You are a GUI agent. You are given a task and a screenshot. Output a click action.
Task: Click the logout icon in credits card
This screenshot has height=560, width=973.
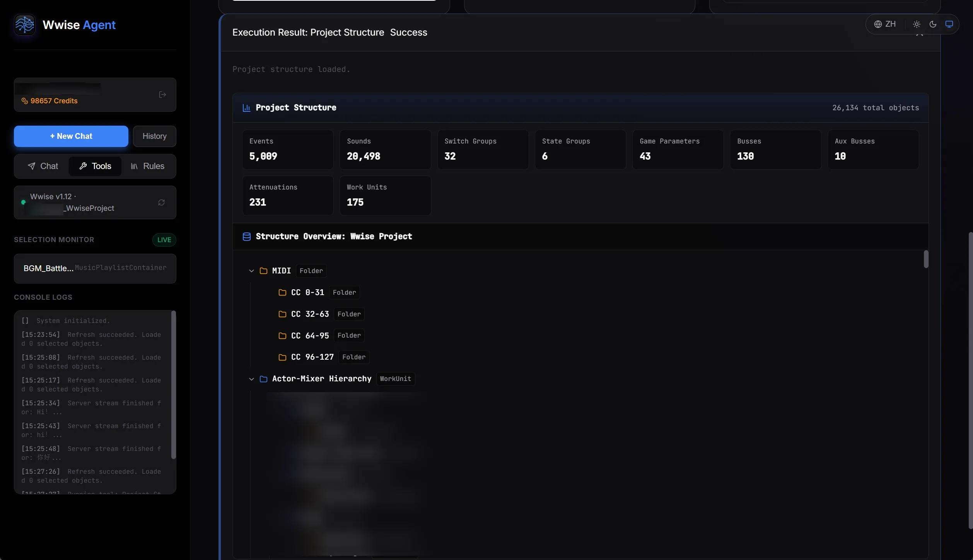pos(162,95)
